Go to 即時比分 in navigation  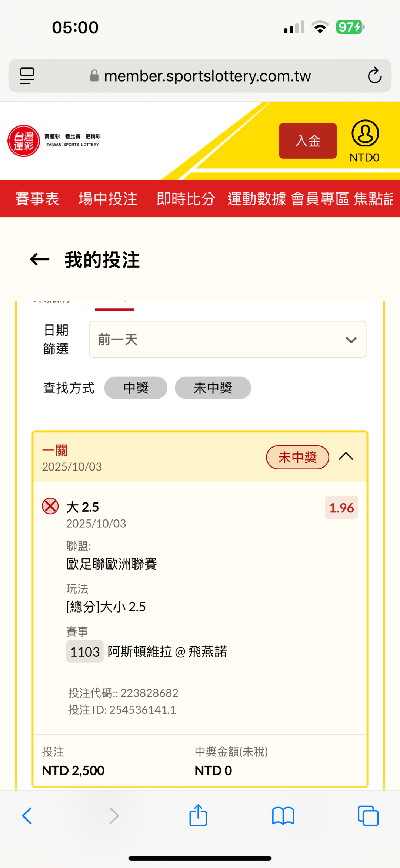[186, 199]
